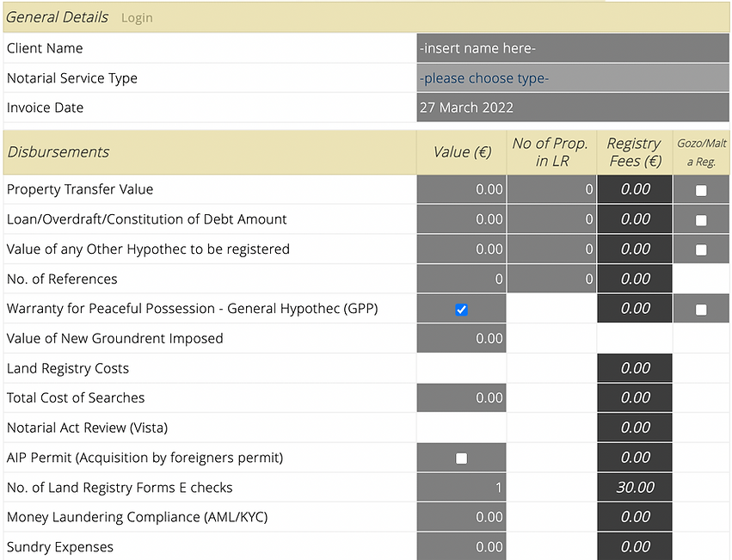Tick Gozo/Malta Reg. checkbox for Other Hypothec row
The height and width of the screenshot is (560, 732).
click(701, 250)
